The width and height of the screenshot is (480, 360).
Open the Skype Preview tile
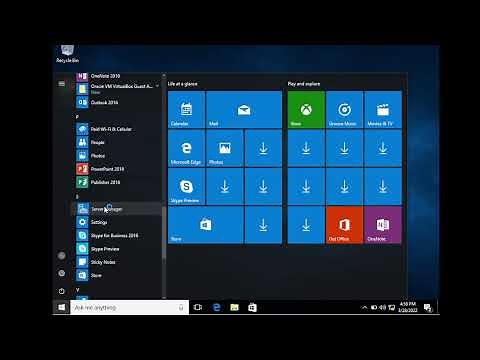(186, 186)
